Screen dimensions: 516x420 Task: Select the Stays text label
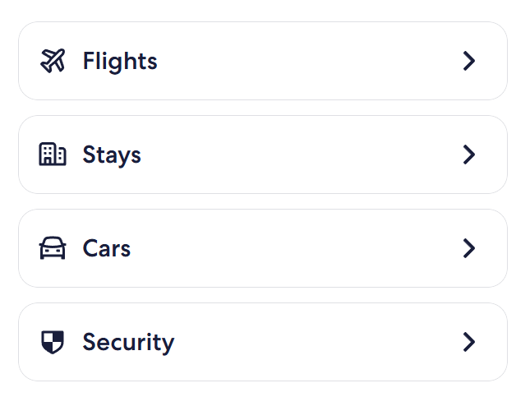click(112, 155)
